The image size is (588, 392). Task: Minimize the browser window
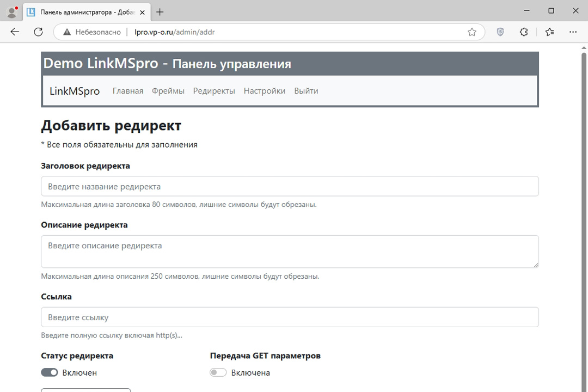[x=526, y=11]
